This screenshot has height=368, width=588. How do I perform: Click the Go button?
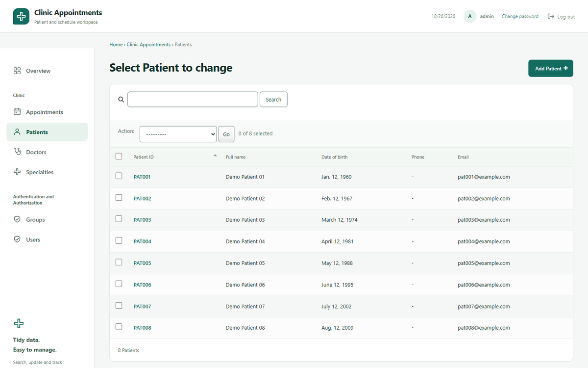(x=226, y=134)
